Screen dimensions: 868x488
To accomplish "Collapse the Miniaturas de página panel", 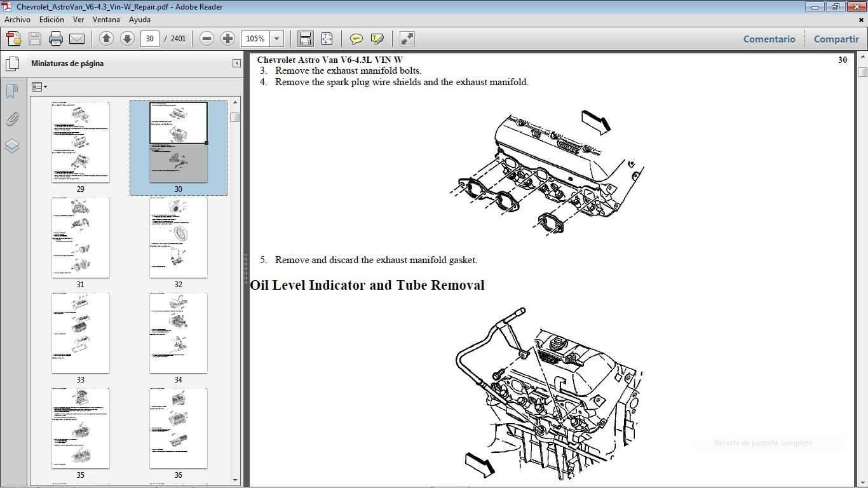I will tap(236, 64).
